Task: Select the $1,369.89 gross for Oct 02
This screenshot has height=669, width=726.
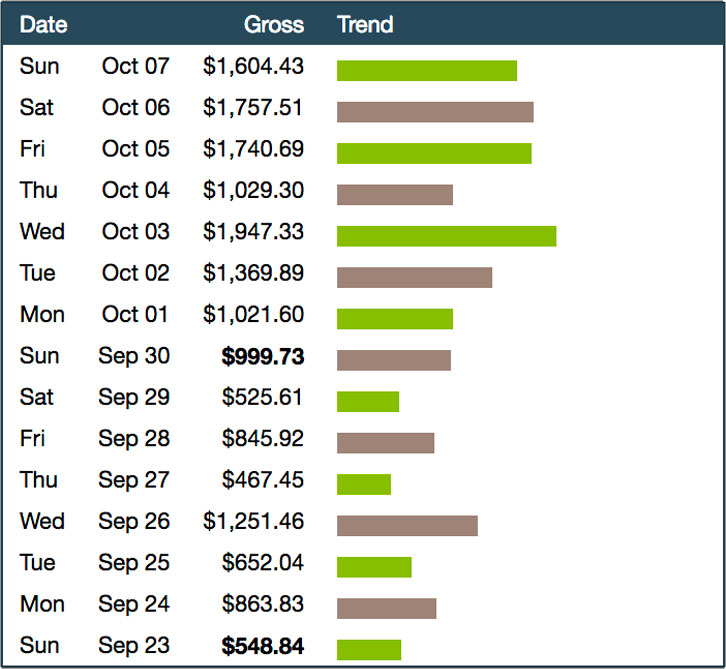Action: (254, 273)
